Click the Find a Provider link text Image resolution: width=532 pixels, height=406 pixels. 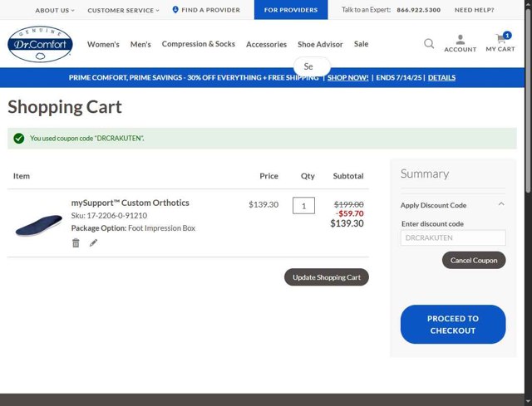tap(210, 10)
